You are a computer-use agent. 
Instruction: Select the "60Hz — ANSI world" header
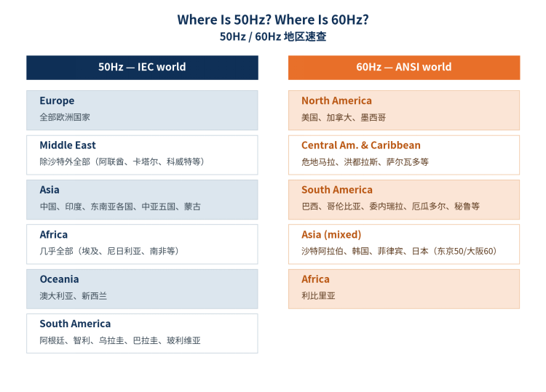click(x=404, y=68)
